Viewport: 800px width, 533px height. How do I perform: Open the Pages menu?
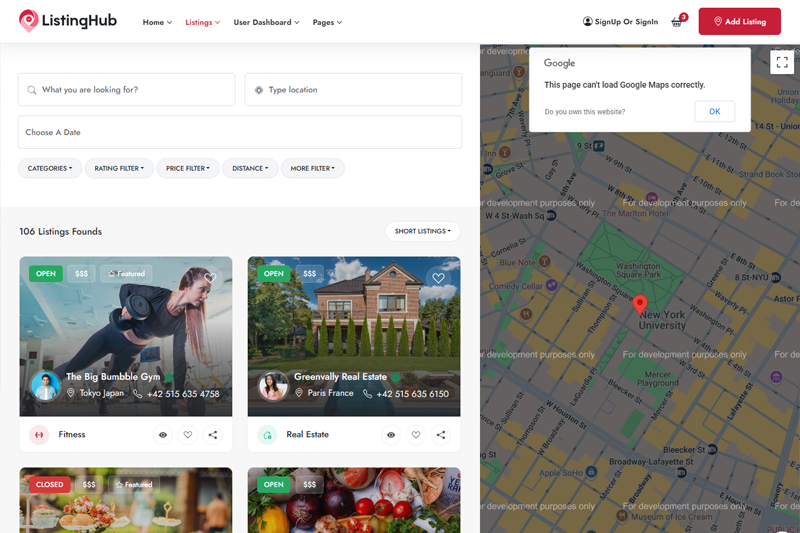point(327,22)
